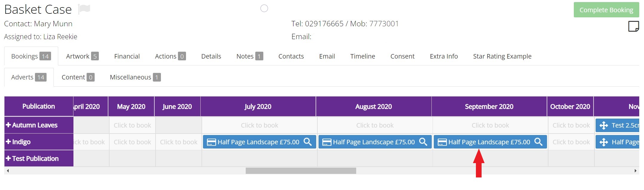Click magnifier on September 2020 Indigo booking
This screenshot has height=190, width=644.
pos(538,142)
